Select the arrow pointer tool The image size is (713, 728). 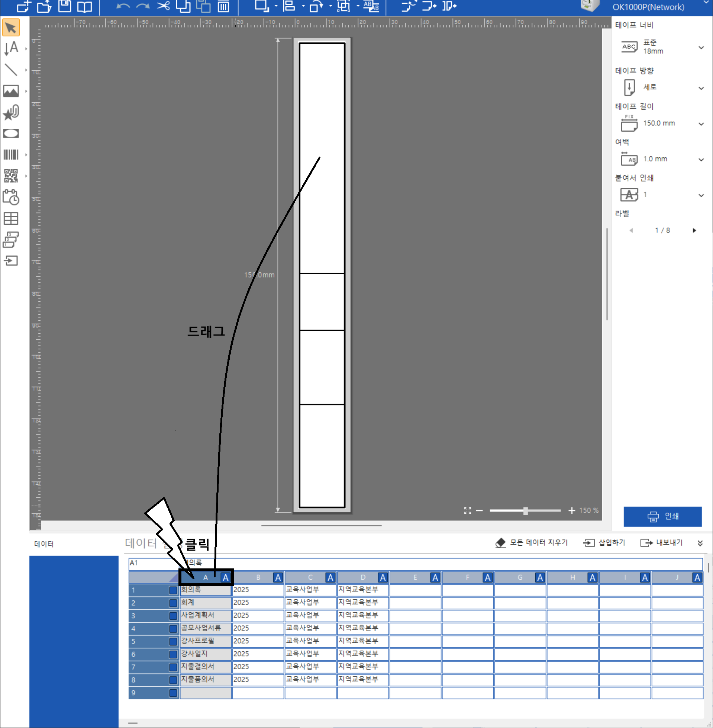pos(11,28)
